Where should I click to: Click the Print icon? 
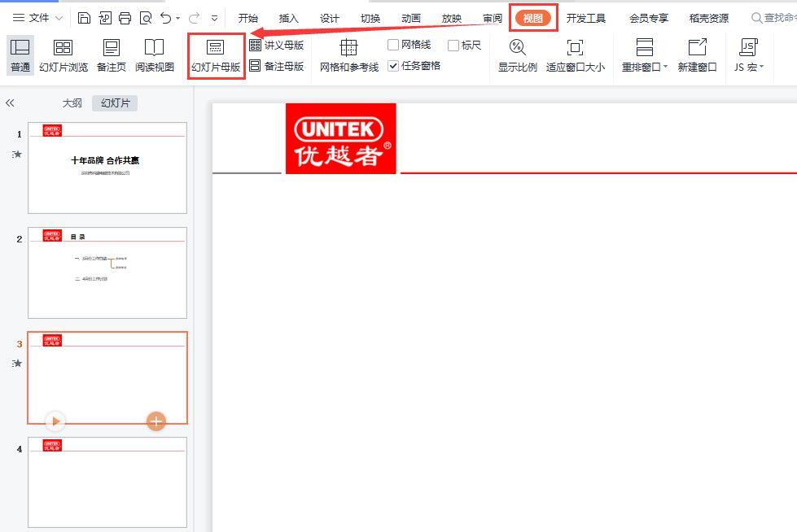(125, 18)
